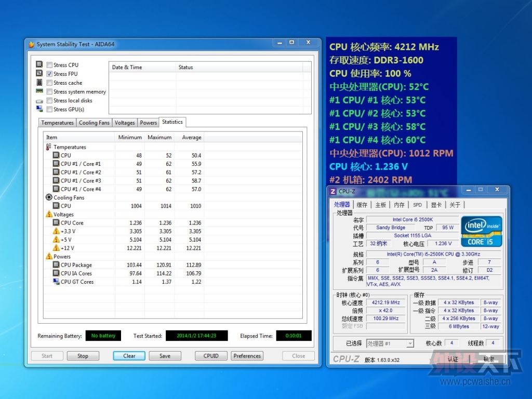
Task: Select the CPU Package row in statistics
Action: click(x=173, y=264)
